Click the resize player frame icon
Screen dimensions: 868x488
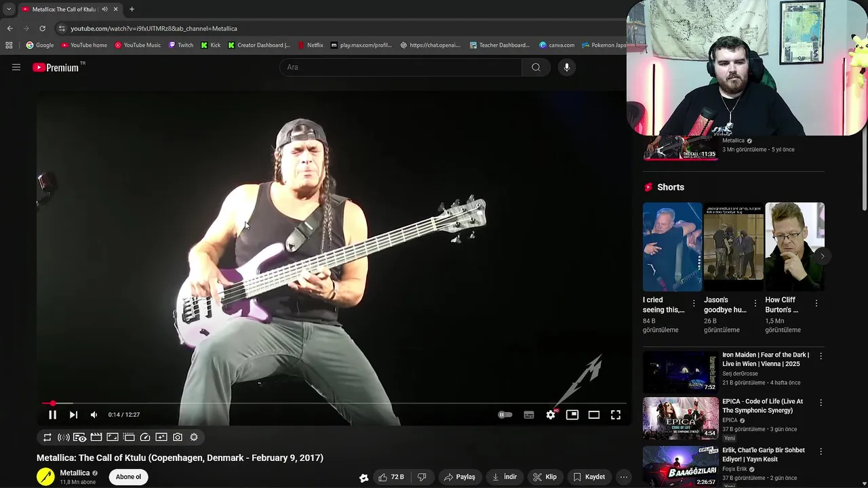pyautogui.click(x=113, y=438)
